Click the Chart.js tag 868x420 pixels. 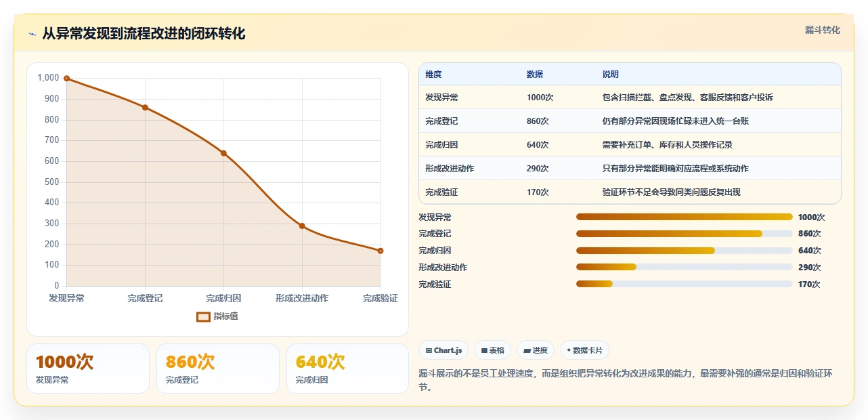[444, 350]
